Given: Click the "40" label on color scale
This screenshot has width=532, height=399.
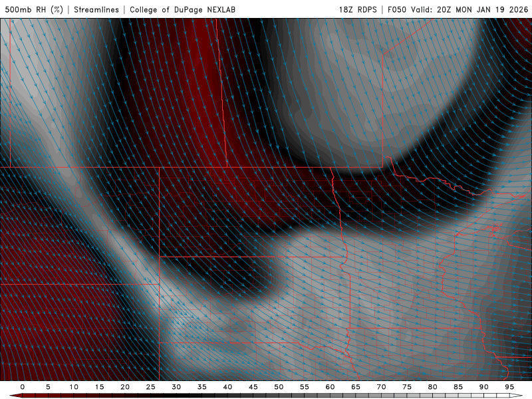Looking at the screenshot, I should (227, 387).
